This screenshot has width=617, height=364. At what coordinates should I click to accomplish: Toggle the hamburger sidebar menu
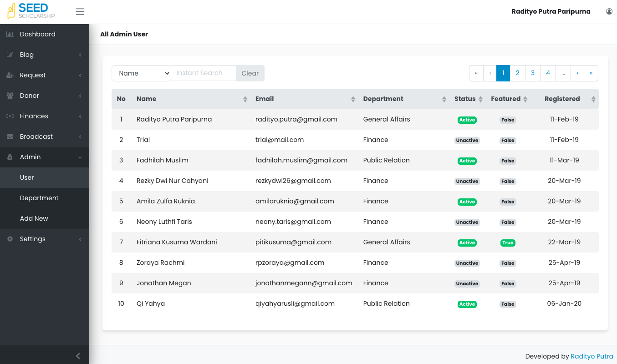pos(80,11)
